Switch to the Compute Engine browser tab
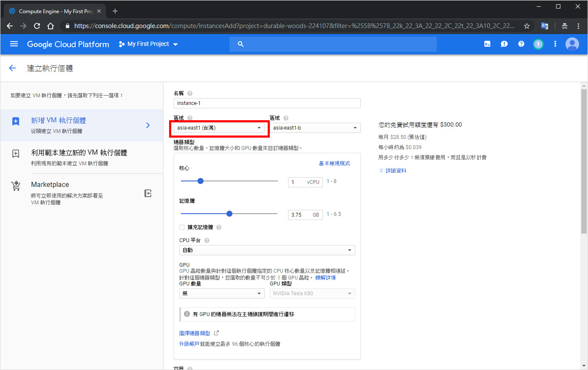The width and height of the screenshot is (588, 370). (x=55, y=11)
